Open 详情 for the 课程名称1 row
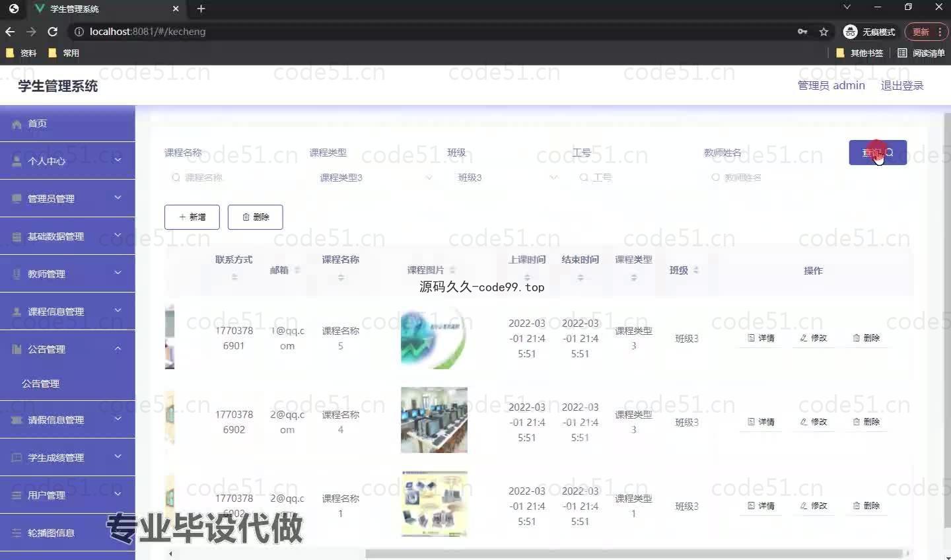 coord(761,505)
